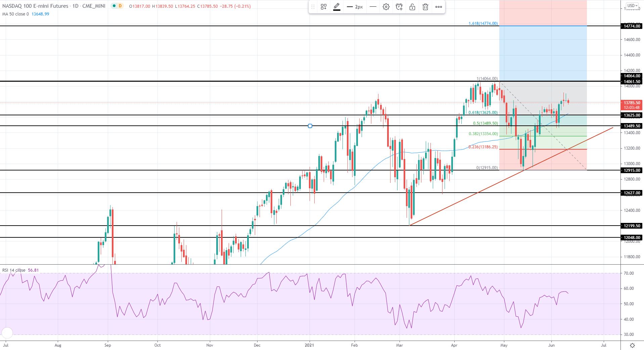Image resolution: width=644 pixels, height=350 pixels.
Task: Select the 1.618(14774.00) Fibonacci label
Action: [483, 24]
